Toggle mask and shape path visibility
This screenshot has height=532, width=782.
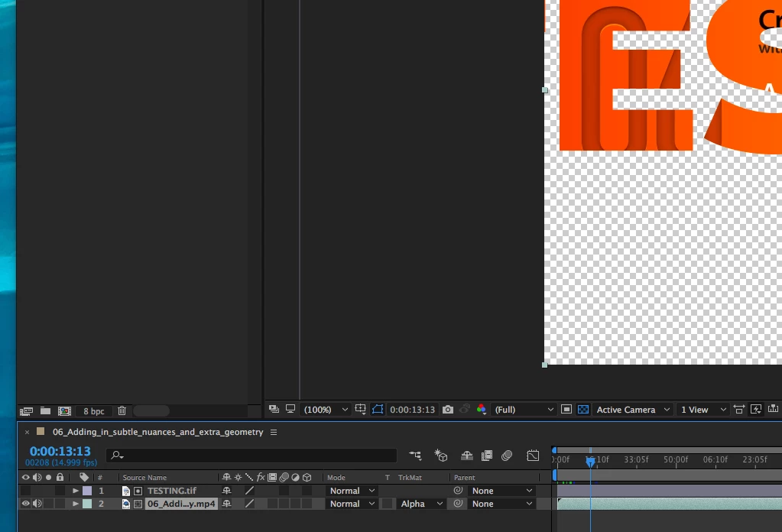(x=378, y=410)
